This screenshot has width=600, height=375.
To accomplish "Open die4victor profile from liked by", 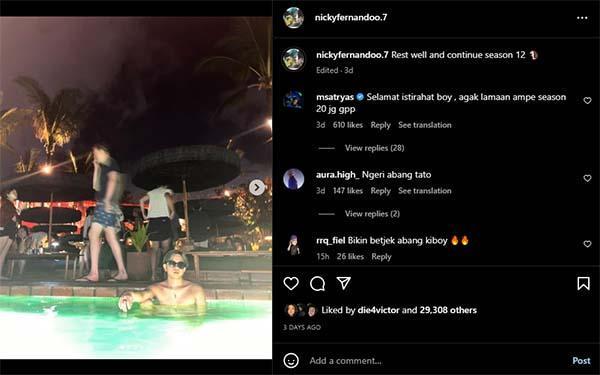I will click(378, 310).
